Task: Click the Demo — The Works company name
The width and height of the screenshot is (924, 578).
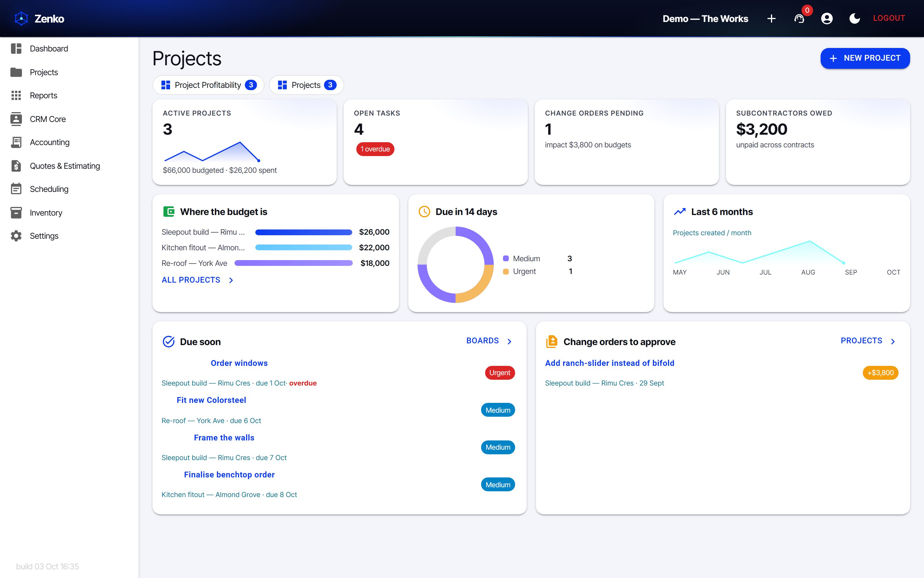Action: coord(705,18)
